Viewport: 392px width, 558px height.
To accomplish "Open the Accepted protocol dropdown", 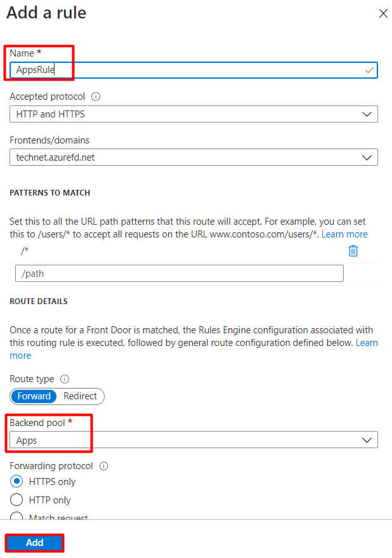I will [193, 114].
